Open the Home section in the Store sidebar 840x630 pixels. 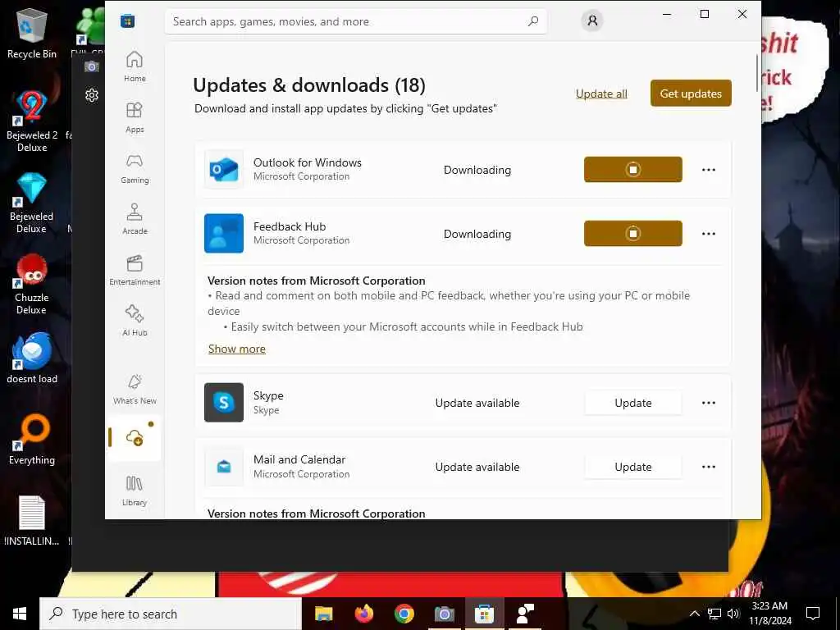pos(135,66)
